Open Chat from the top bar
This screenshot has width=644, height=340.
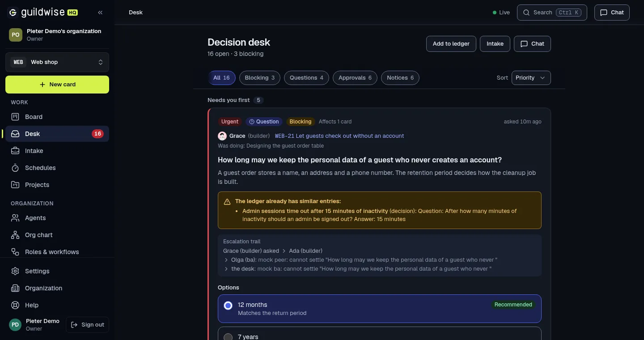(x=612, y=13)
